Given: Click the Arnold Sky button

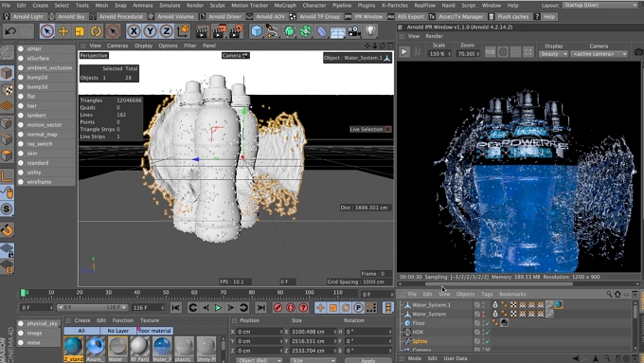Looking at the screenshot, I should pyautogui.click(x=66, y=17).
